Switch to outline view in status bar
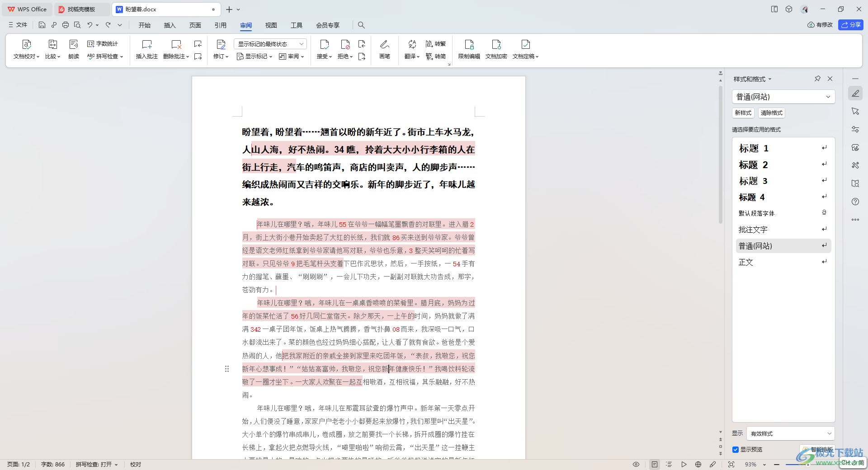 tap(669, 464)
